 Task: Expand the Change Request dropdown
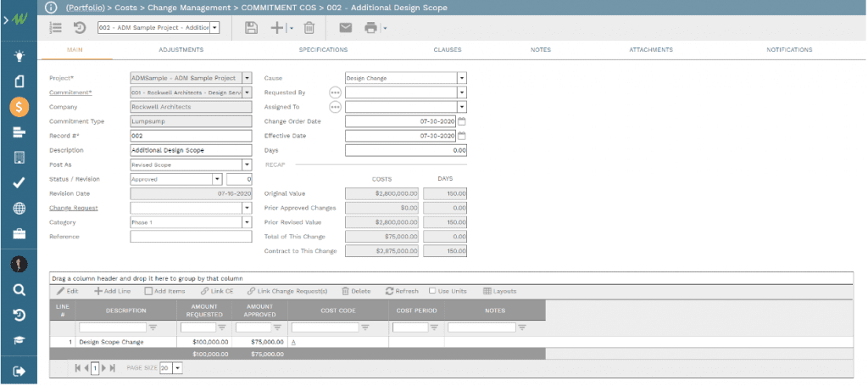point(247,208)
